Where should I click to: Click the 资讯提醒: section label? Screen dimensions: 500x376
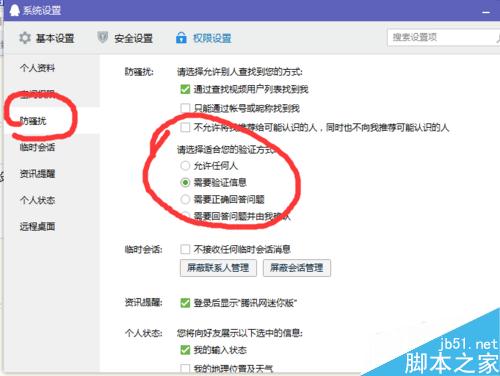pos(143,302)
